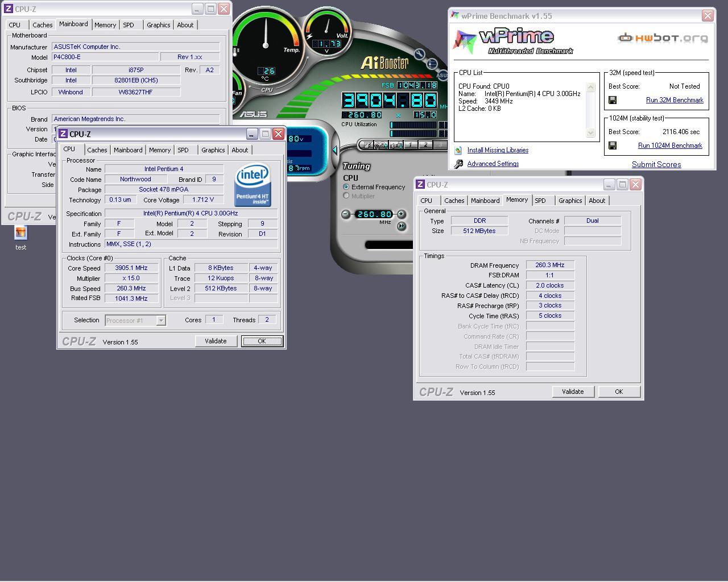Viewport: 728px width, 582px height.
Task: Close the wPrime Benchmark window
Action: pos(708,16)
